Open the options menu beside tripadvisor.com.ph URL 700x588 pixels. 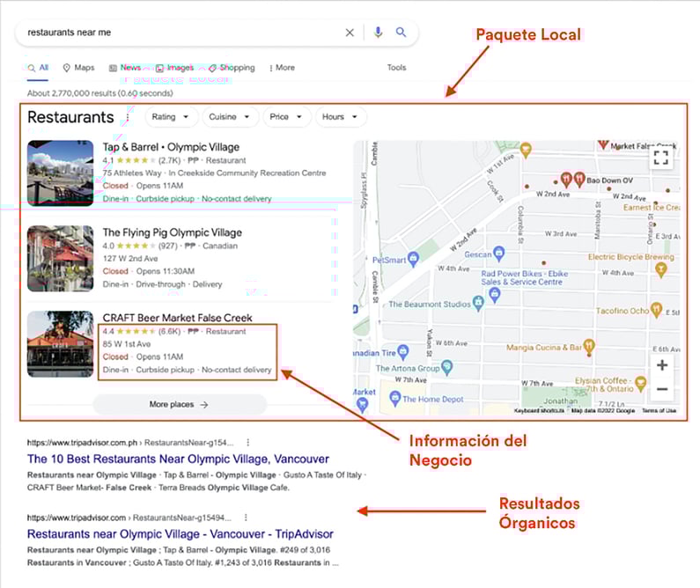247,443
